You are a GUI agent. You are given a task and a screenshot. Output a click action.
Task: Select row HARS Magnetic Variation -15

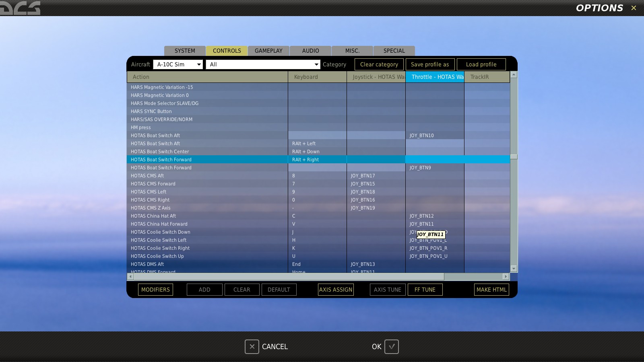point(318,87)
